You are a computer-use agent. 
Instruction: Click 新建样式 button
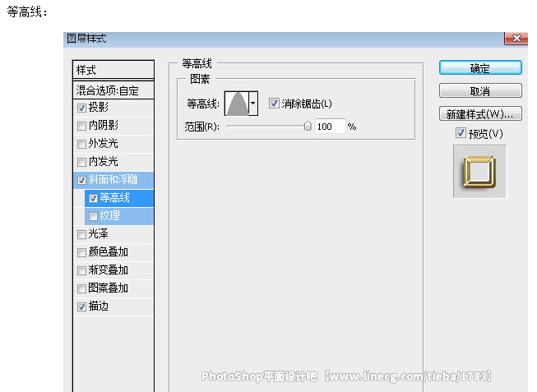click(x=480, y=114)
